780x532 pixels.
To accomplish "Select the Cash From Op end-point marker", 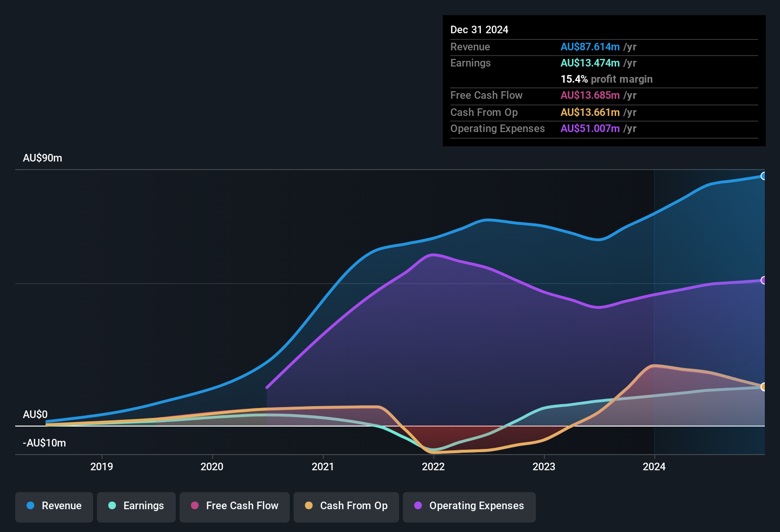I will (764, 387).
